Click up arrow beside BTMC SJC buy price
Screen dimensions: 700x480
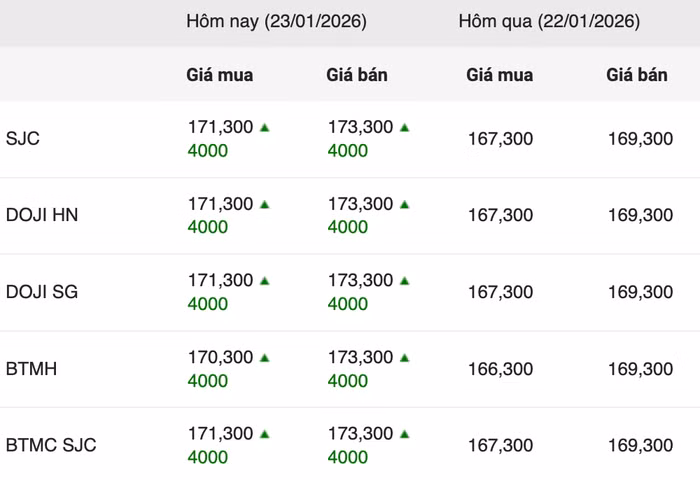(265, 434)
